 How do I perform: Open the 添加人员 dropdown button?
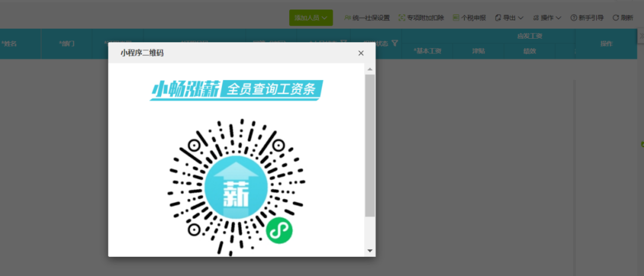pyautogui.click(x=311, y=18)
